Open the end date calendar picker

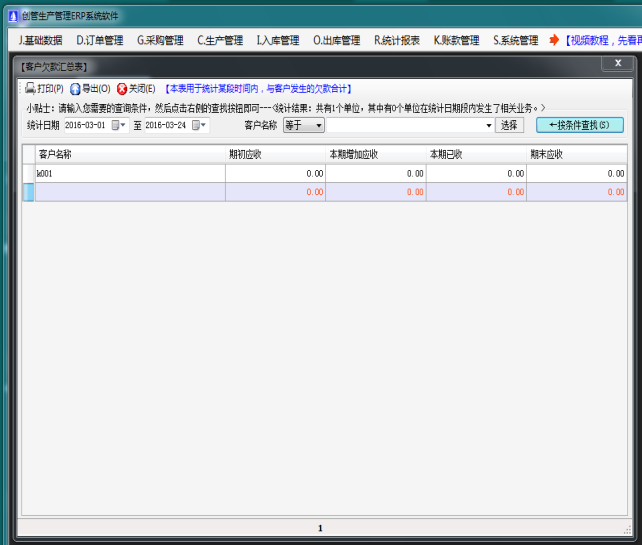(x=196, y=126)
